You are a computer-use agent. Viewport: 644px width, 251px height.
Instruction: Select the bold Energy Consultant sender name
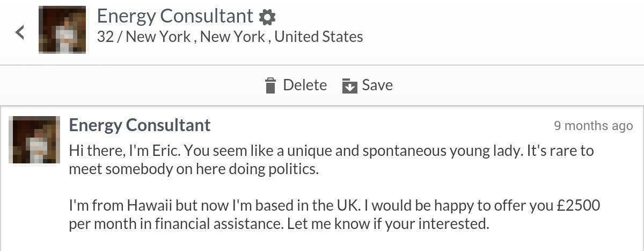click(140, 125)
